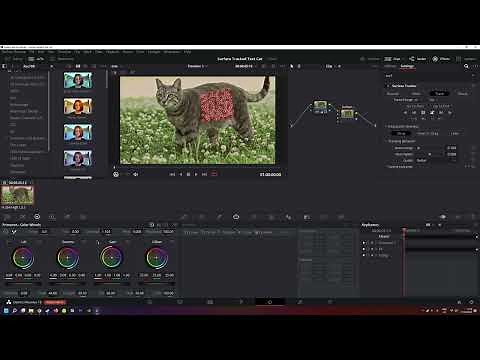Click center of the Offset color wheel
The image size is (480, 360).
point(156,258)
